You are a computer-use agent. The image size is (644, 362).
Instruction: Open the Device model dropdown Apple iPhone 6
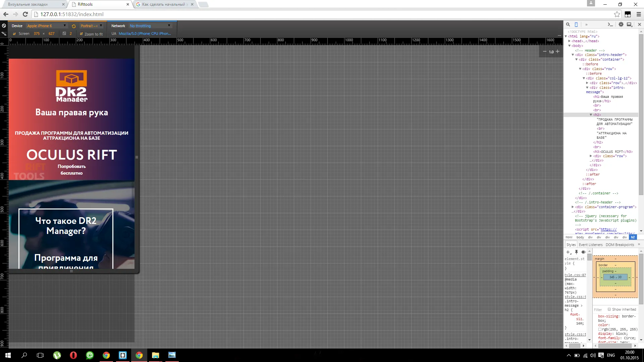46,26
